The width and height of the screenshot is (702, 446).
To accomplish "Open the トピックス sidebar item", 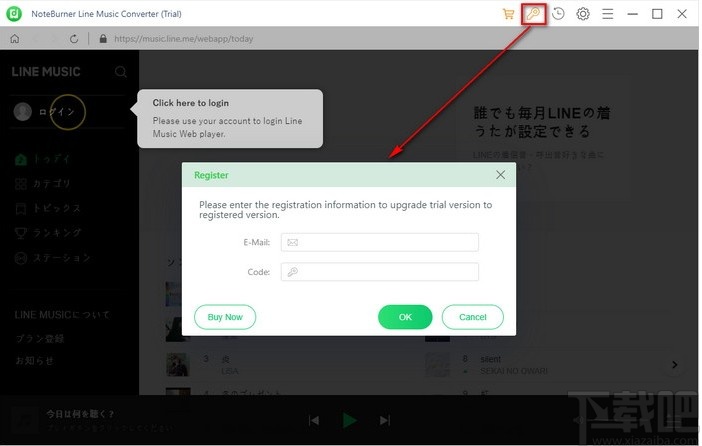I will (47, 208).
